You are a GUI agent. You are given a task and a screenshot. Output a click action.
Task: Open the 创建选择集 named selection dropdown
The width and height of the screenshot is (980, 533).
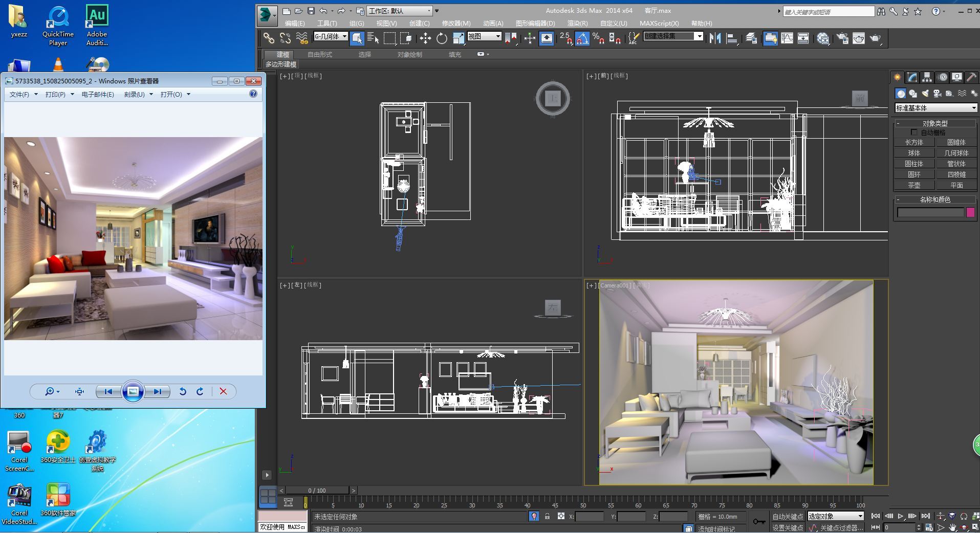(673, 36)
